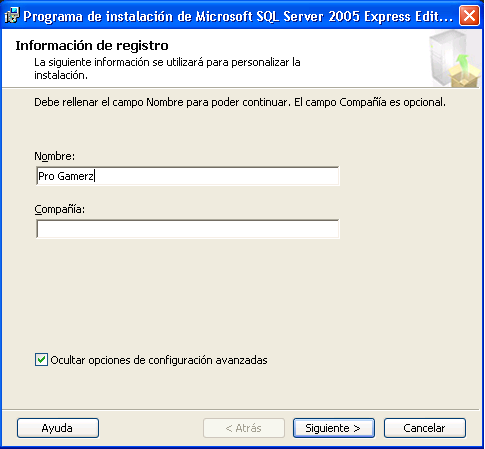Click the Ocultar opciones de configuración avanzadas label text
Screen dimensions: 485x449
pyautogui.click(x=159, y=360)
